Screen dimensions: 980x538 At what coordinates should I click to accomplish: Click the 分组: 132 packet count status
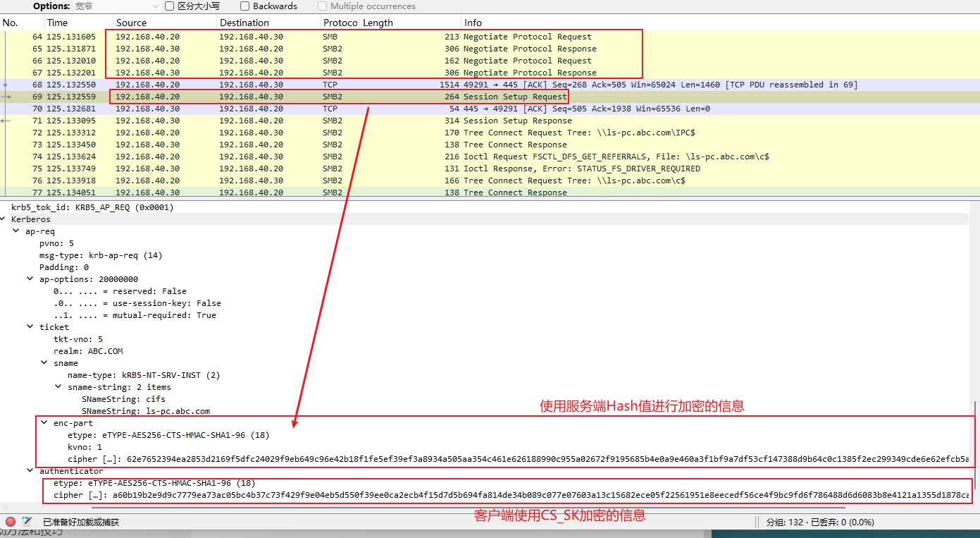(821, 522)
